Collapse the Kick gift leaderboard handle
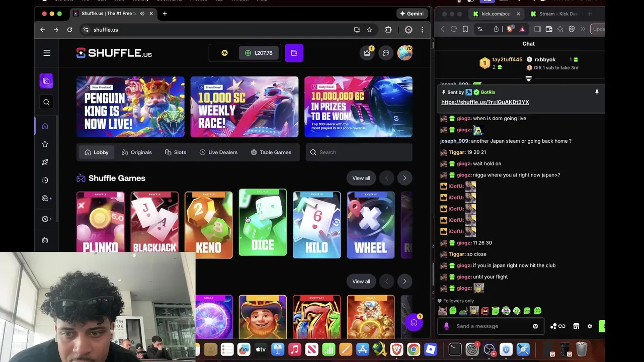The width and height of the screenshot is (644, 362). 528,78
